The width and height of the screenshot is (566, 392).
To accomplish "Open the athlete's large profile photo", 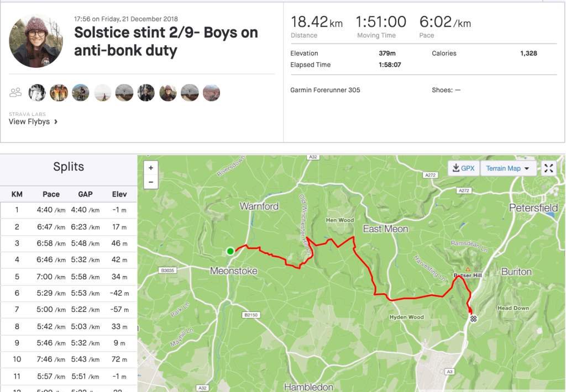I will tap(36, 41).
